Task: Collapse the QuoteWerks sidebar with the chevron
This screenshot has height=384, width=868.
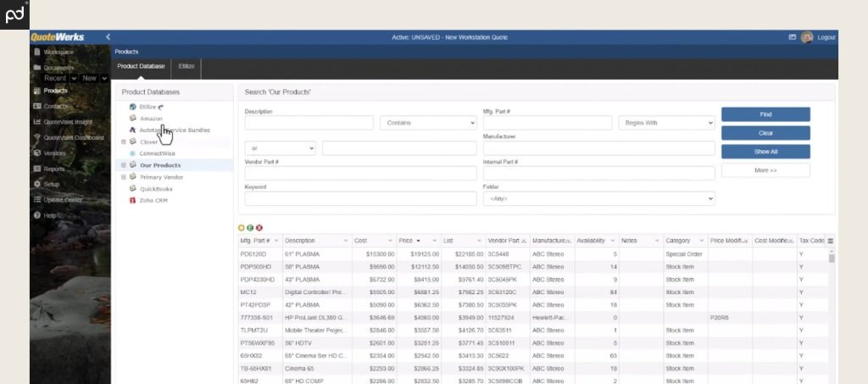Action: tap(108, 37)
